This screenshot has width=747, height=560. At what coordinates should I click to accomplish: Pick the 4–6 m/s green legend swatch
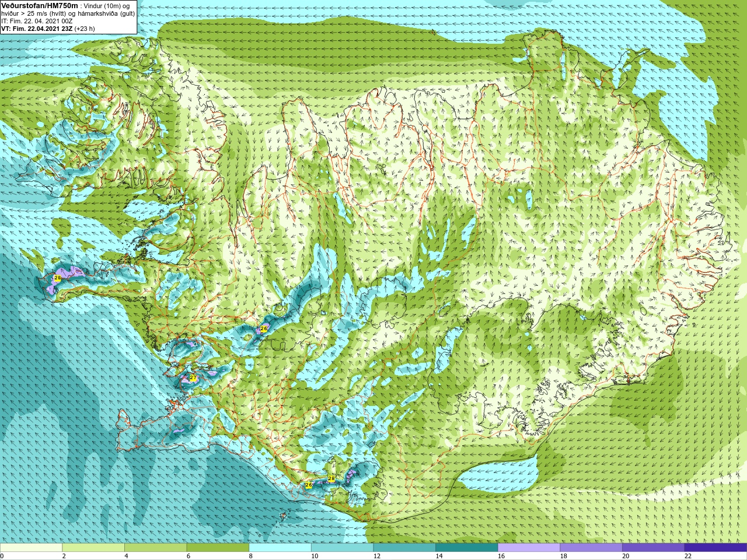(x=155, y=548)
